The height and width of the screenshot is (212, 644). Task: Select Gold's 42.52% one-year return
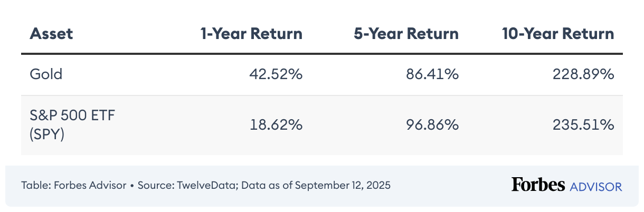[x=276, y=74]
